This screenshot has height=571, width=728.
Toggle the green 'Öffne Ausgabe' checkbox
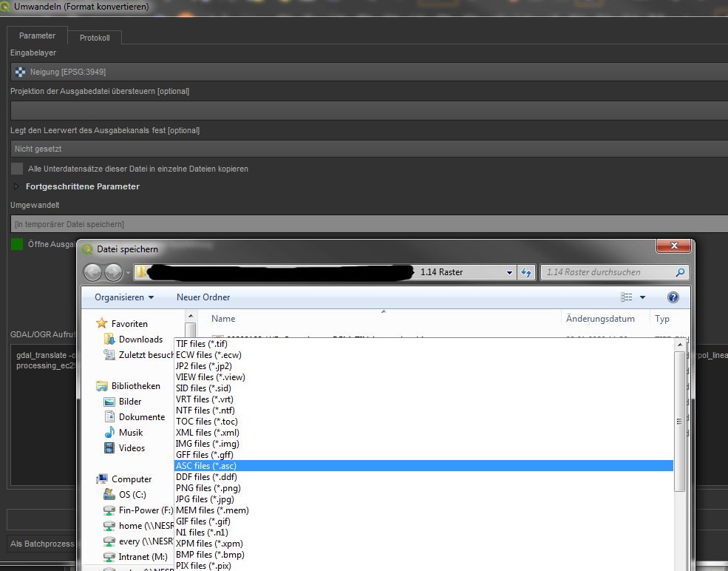point(17,244)
